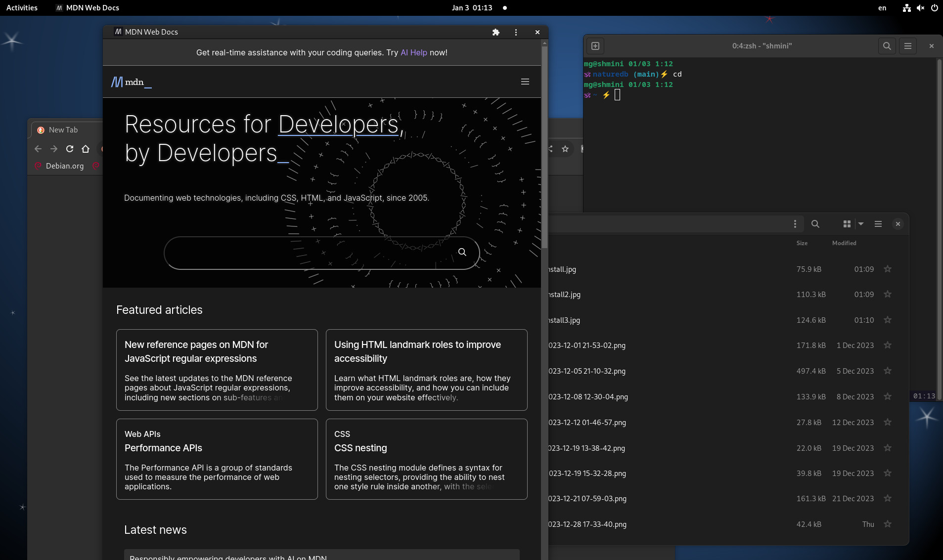This screenshot has width=943, height=560.
Task: Expand file manager view options dropdown
Action: [861, 224]
